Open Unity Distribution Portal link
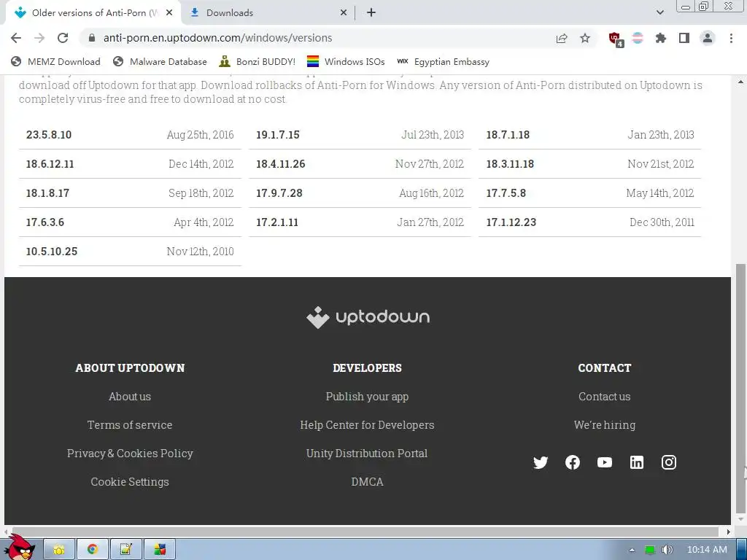Viewport: 747px width, 560px height. click(367, 454)
